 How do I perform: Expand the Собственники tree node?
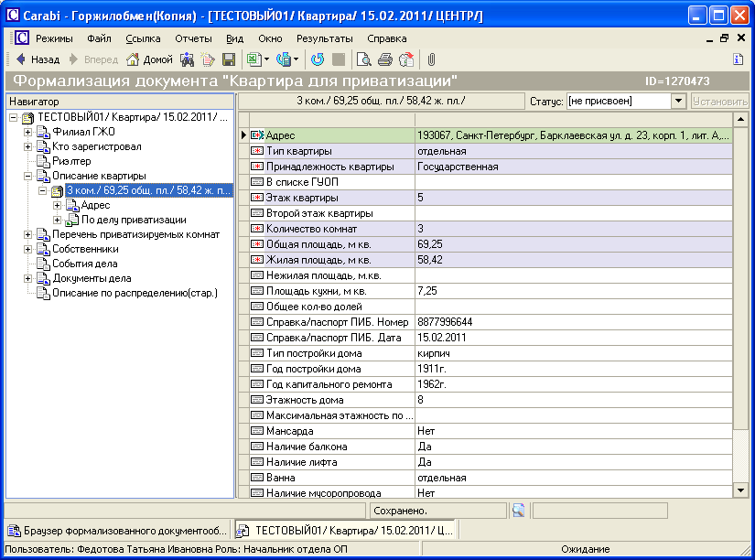(x=27, y=249)
